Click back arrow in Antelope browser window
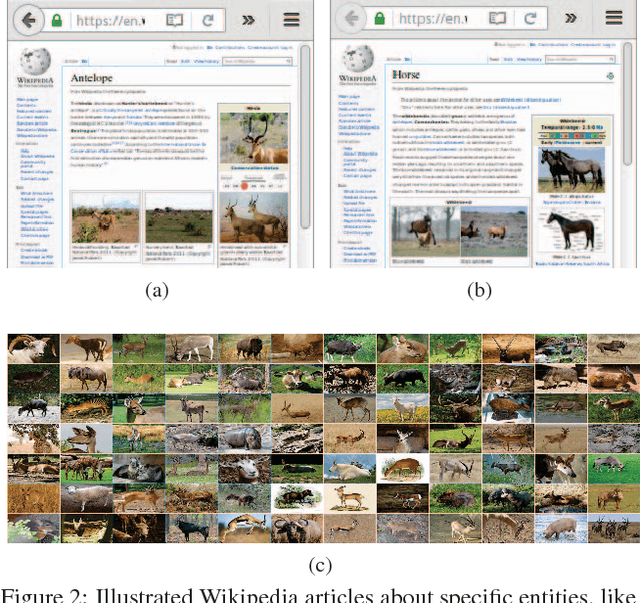This screenshot has width=640, height=603. [29, 20]
